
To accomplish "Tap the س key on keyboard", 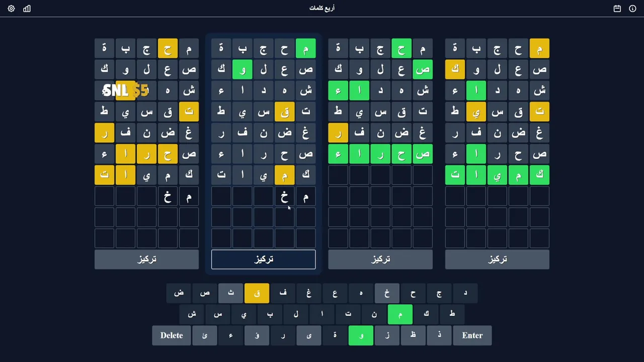I will pos(218,314).
